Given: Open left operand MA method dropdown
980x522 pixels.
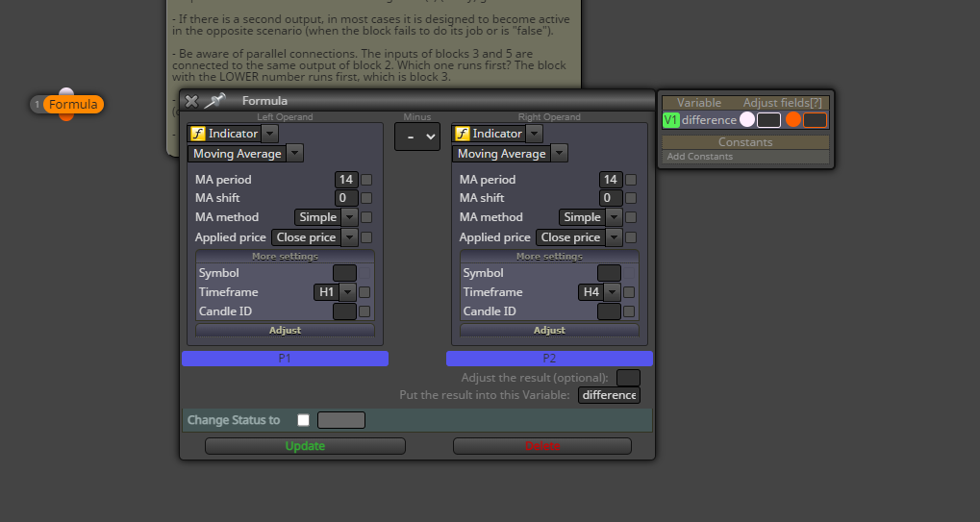Looking at the screenshot, I should [350, 217].
